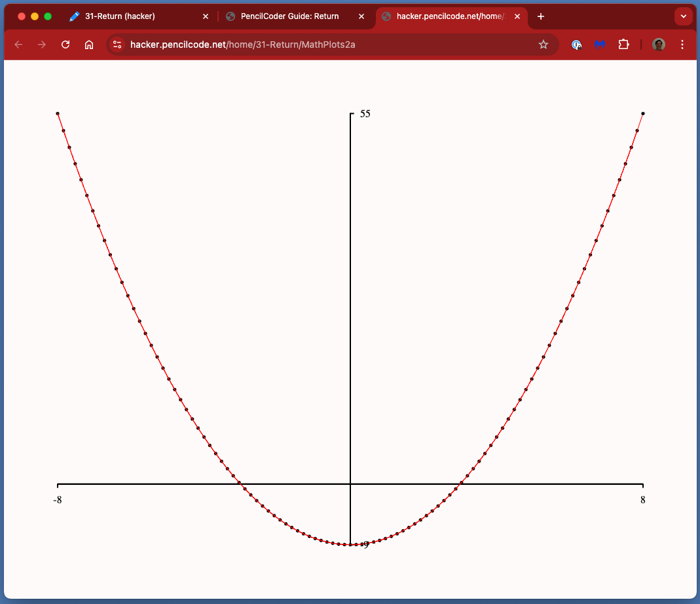Click the yellow minimize traffic light
The width and height of the screenshot is (700, 604).
click(35, 16)
